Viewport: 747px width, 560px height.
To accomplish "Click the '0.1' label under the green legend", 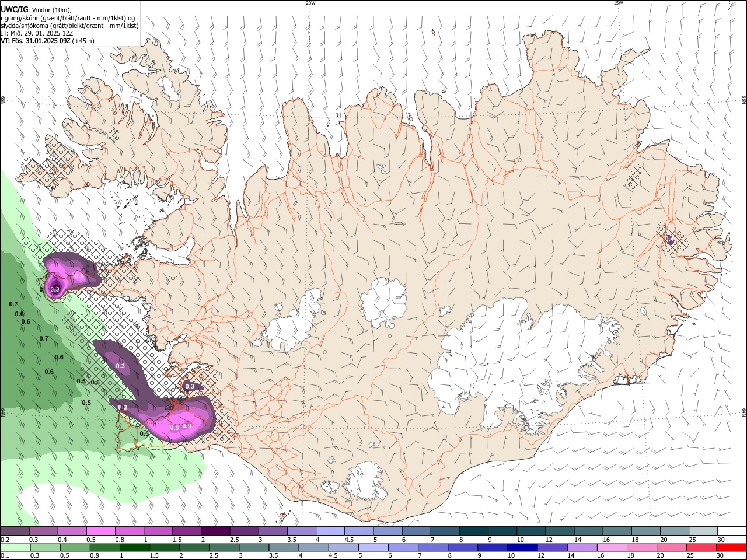I will point(5,555).
